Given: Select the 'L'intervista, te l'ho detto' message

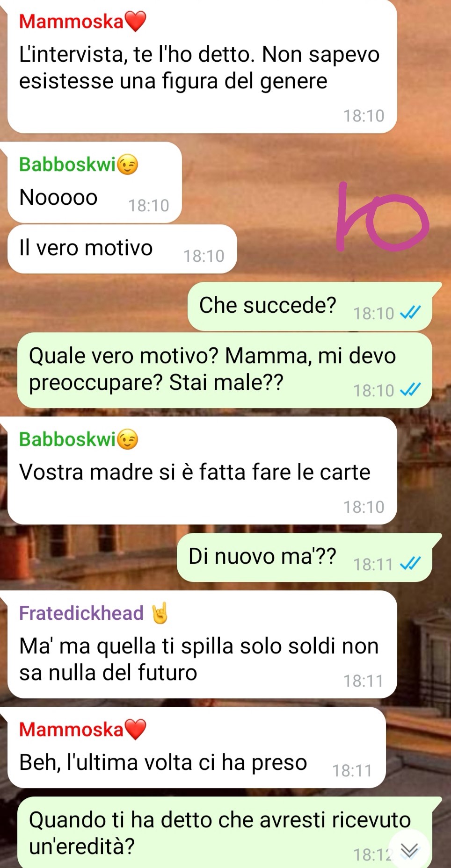Looking at the screenshot, I should tap(202, 65).
